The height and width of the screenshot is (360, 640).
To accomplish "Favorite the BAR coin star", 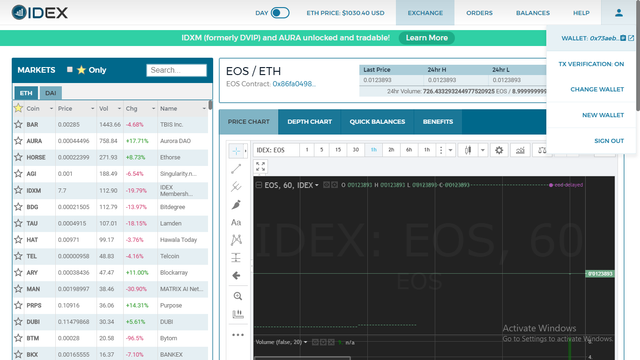I will tap(18, 124).
